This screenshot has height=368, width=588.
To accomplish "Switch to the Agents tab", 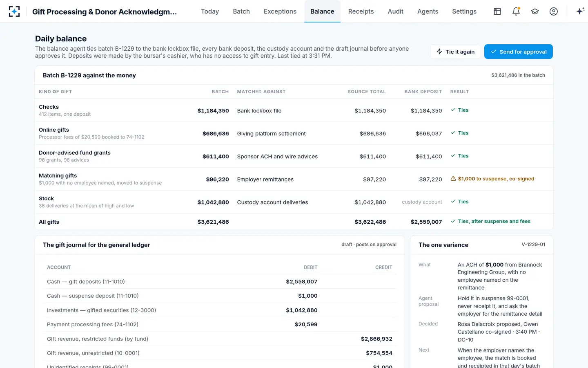I will pos(428,11).
